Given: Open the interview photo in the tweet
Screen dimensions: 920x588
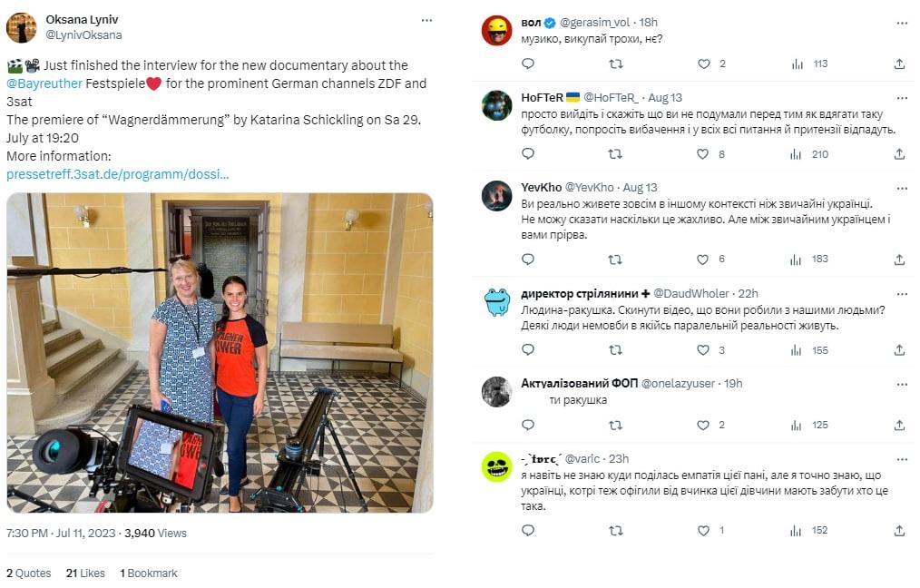Looking at the screenshot, I should pyautogui.click(x=220, y=353).
